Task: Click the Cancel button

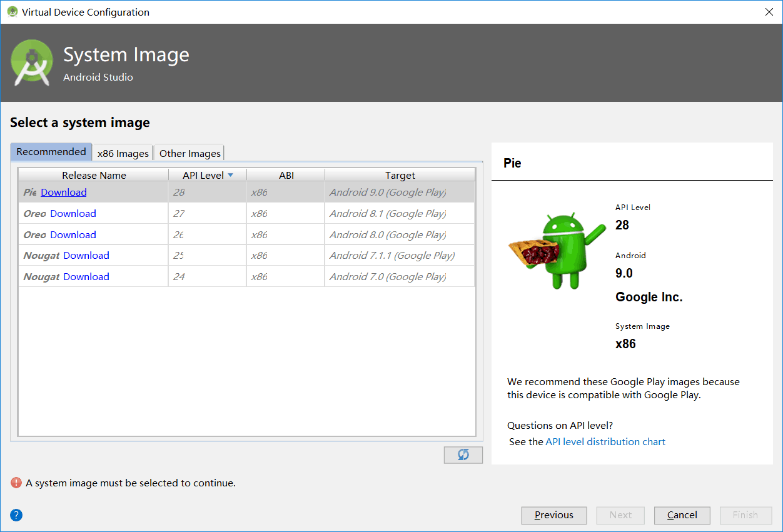Action: tap(682, 515)
